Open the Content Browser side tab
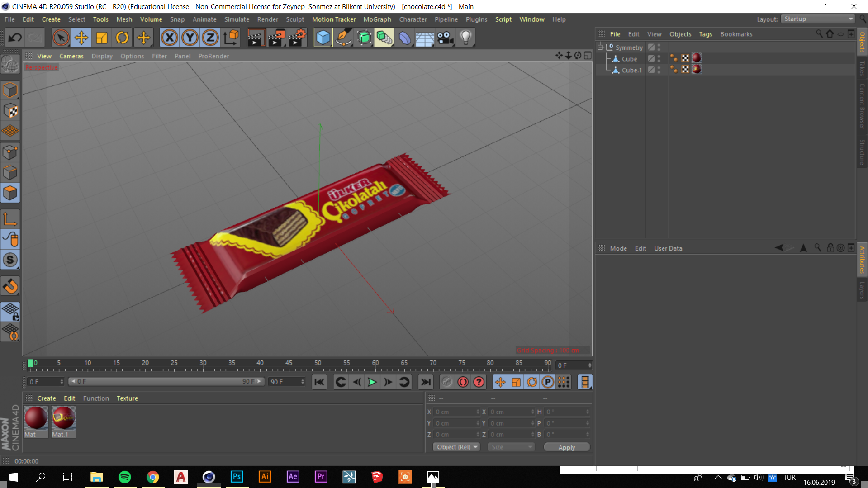Viewport: 868px width, 488px height. tap(863, 107)
